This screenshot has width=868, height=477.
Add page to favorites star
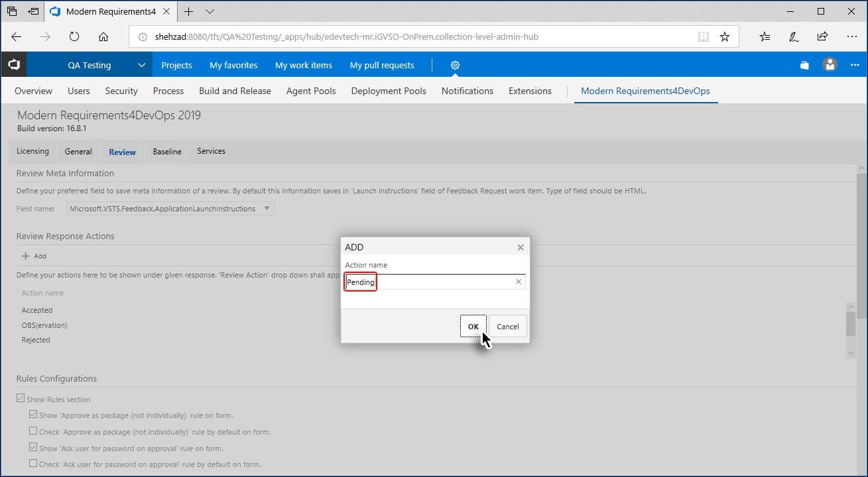(725, 37)
